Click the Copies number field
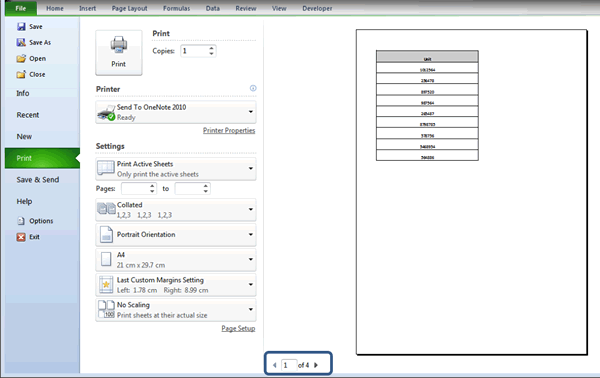Viewport: 600px width, 378px height. [194, 51]
